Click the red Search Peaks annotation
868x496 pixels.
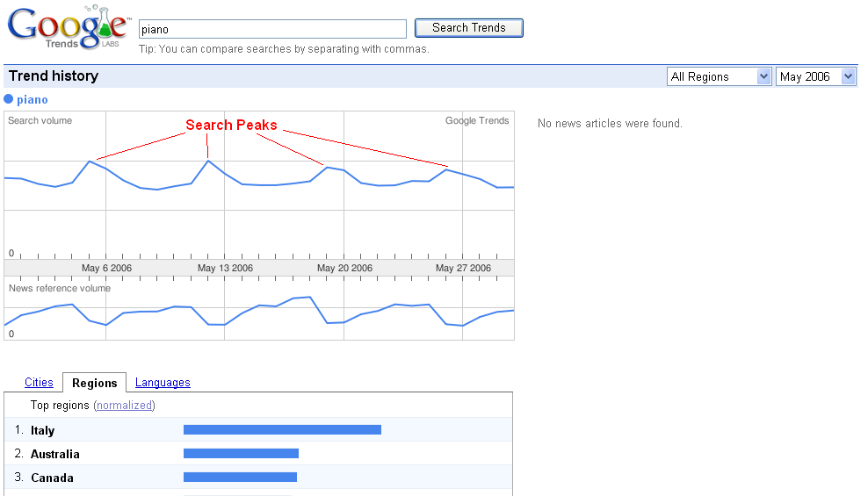pyautogui.click(x=231, y=126)
